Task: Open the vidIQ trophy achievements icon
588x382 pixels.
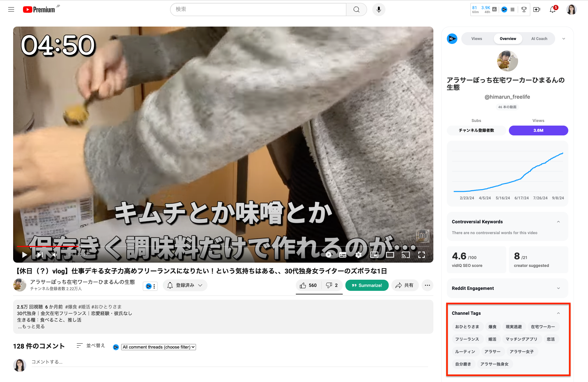Action: [x=524, y=10]
